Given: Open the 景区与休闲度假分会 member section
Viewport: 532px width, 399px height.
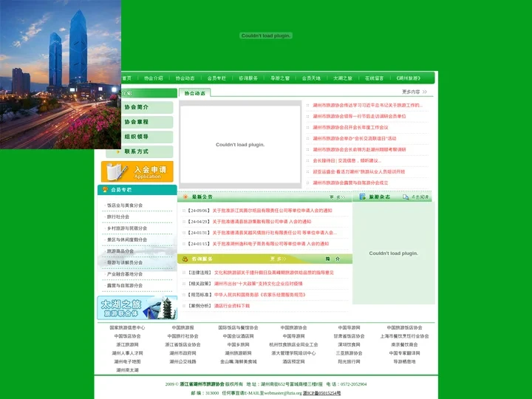Looking at the screenshot, I should click(x=127, y=240).
